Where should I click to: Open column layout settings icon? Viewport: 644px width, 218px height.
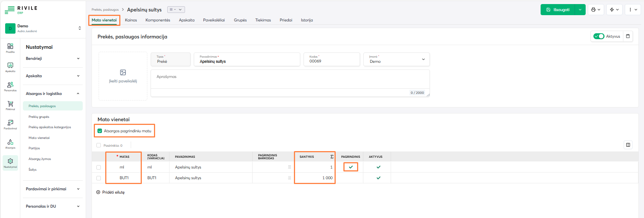(x=628, y=145)
